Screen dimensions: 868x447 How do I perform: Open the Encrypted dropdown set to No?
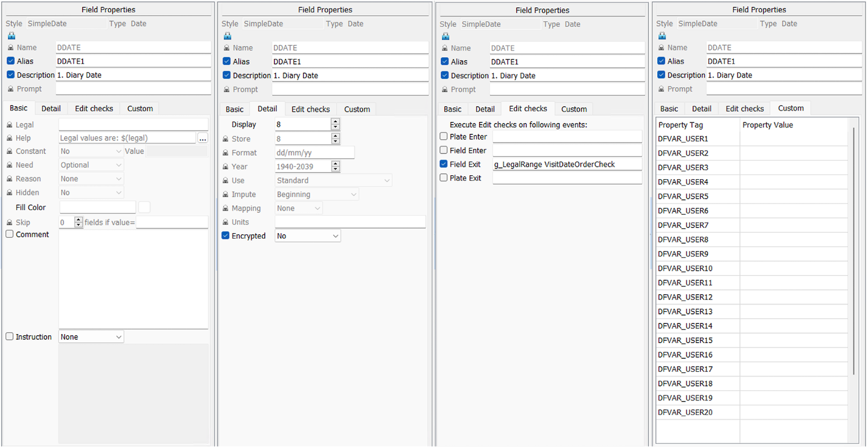point(308,236)
